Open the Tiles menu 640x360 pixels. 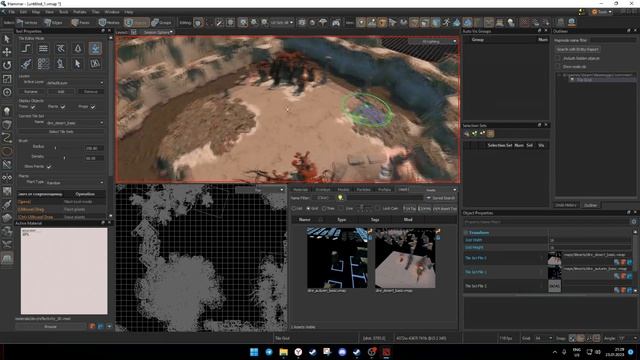click(96, 12)
